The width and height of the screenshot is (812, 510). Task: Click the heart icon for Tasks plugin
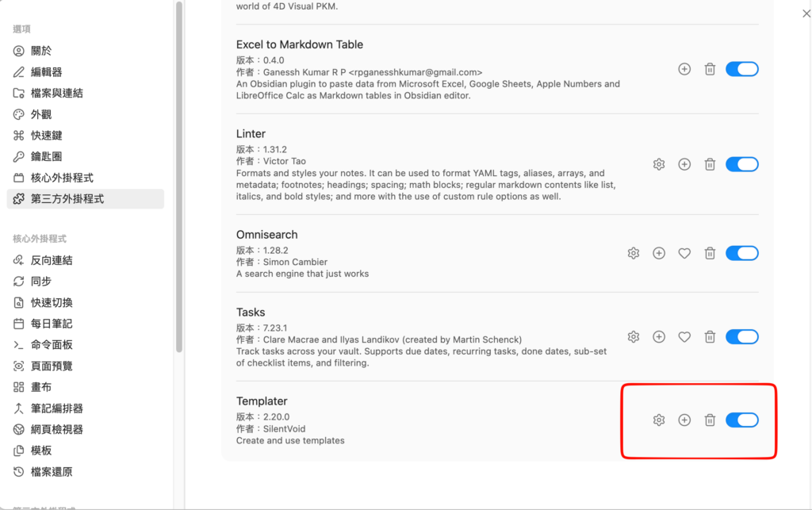tap(684, 337)
